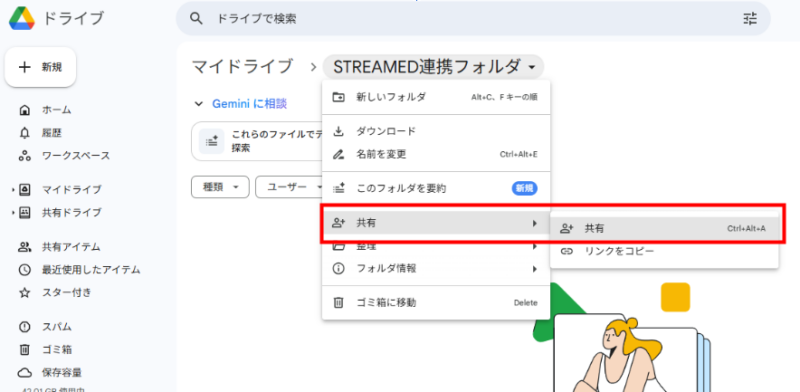This screenshot has height=392, width=800.
Task: Open STREAMED連携フォルダ folder dropdown arrow
Action: click(x=532, y=67)
